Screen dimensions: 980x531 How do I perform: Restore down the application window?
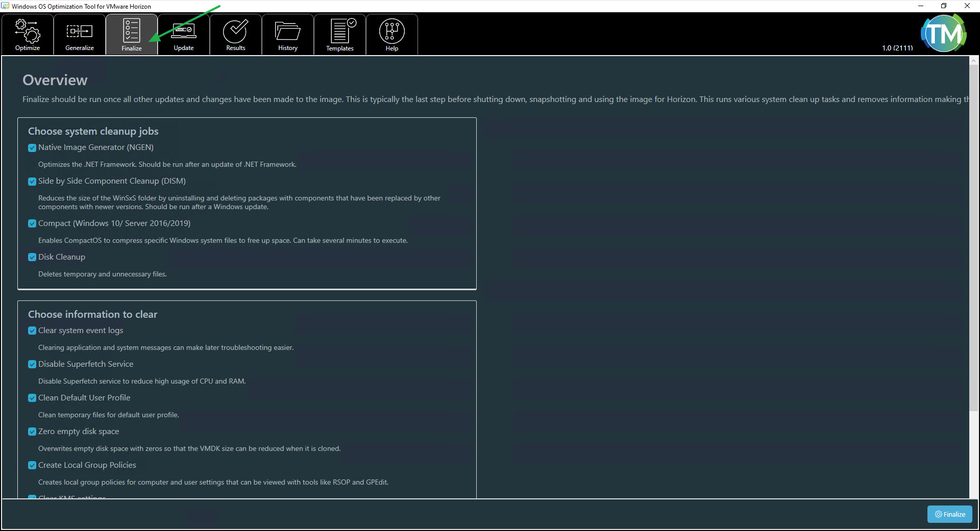click(944, 6)
